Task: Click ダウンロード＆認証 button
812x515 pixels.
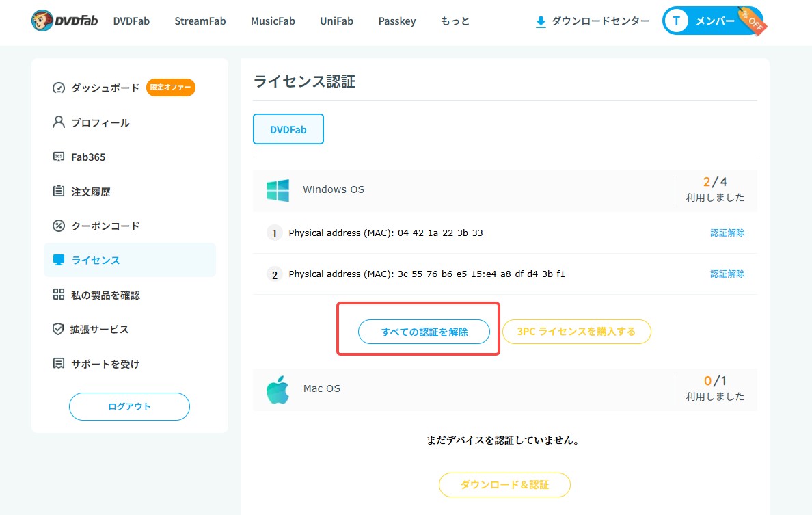Action: coord(504,485)
